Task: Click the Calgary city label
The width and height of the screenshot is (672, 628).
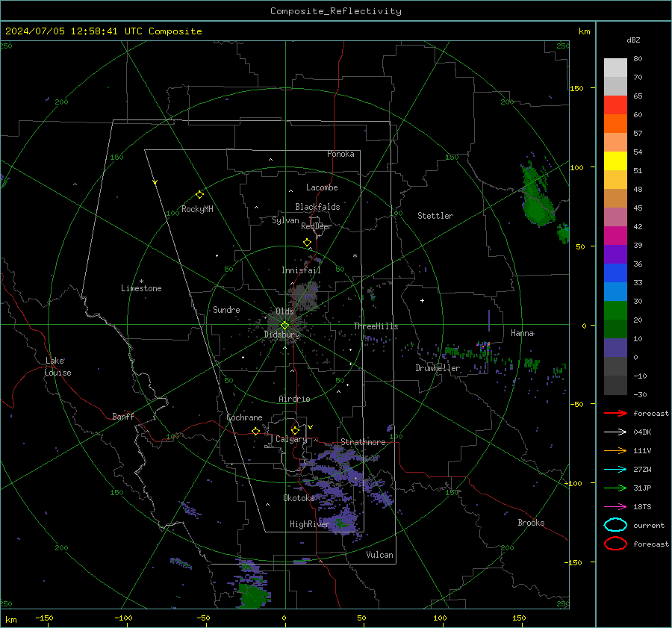Action: pos(291,439)
